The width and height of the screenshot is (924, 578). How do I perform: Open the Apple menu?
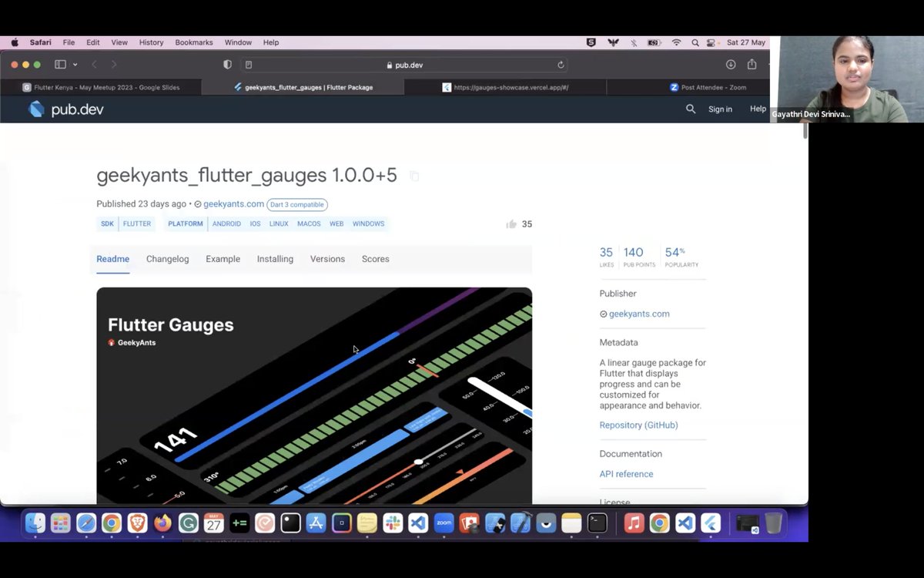(14, 42)
